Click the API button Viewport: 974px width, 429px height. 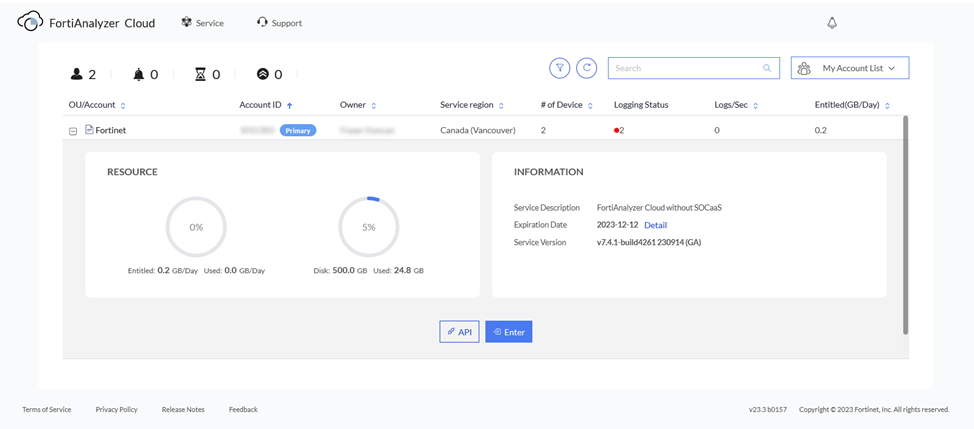pyautogui.click(x=459, y=332)
